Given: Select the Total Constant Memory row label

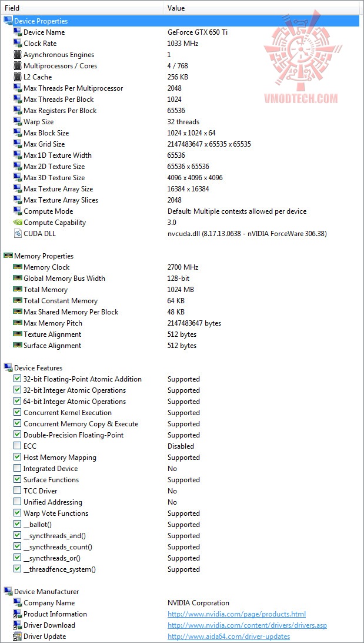Looking at the screenshot, I should tap(61, 300).
